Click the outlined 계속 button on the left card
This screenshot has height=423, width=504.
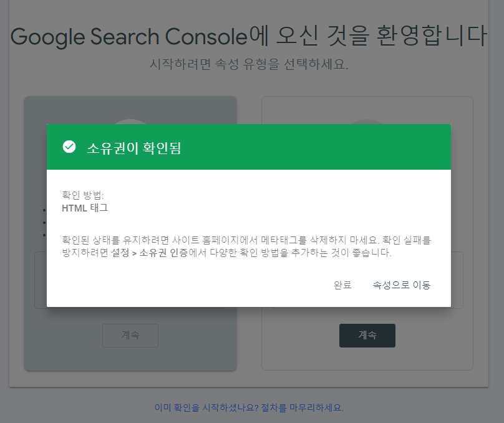(x=130, y=335)
